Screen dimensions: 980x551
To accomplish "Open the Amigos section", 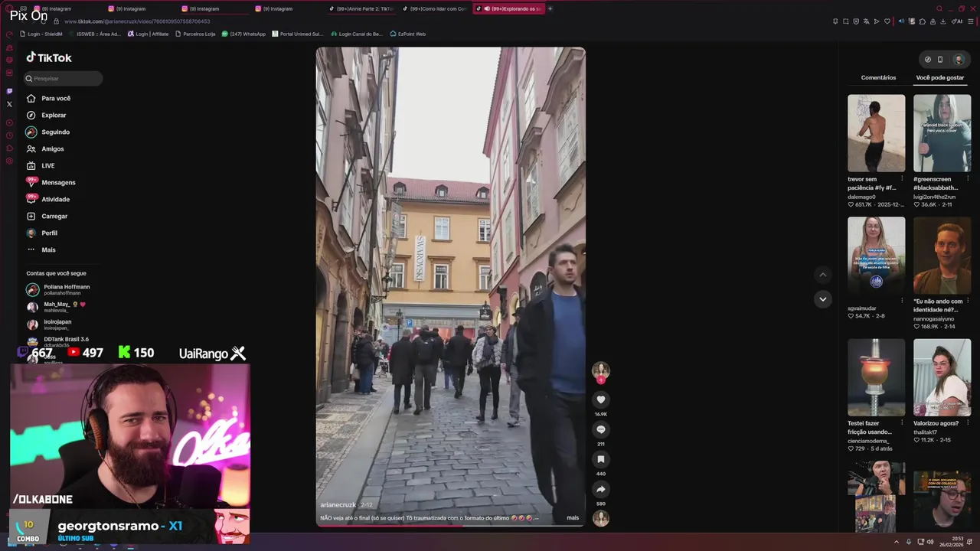I will pos(45,148).
